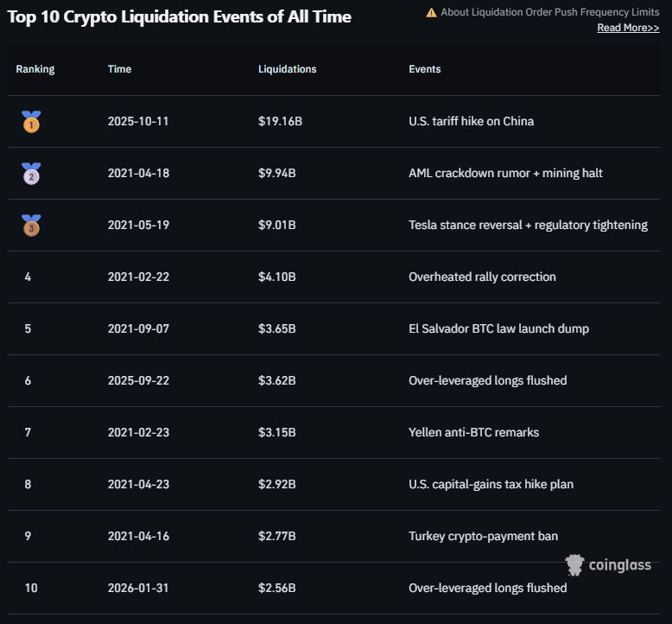Open the Read More link
Image resolution: width=672 pixels, height=624 pixels.
pos(628,28)
